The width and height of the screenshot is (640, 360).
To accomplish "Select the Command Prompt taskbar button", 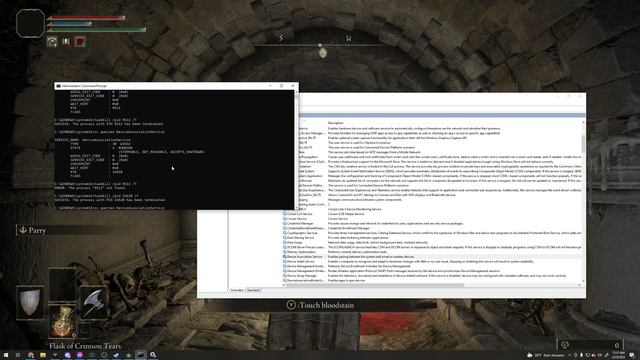I will tap(140, 355).
